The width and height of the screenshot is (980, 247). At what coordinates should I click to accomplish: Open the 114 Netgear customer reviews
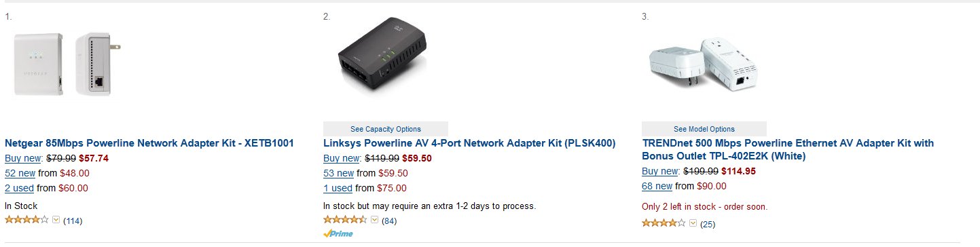pos(73,221)
